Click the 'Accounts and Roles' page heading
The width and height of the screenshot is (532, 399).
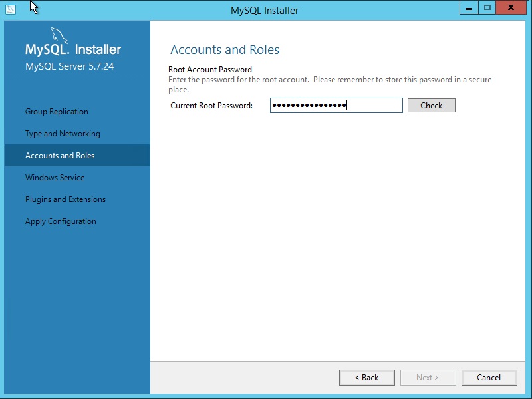tap(225, 49)
